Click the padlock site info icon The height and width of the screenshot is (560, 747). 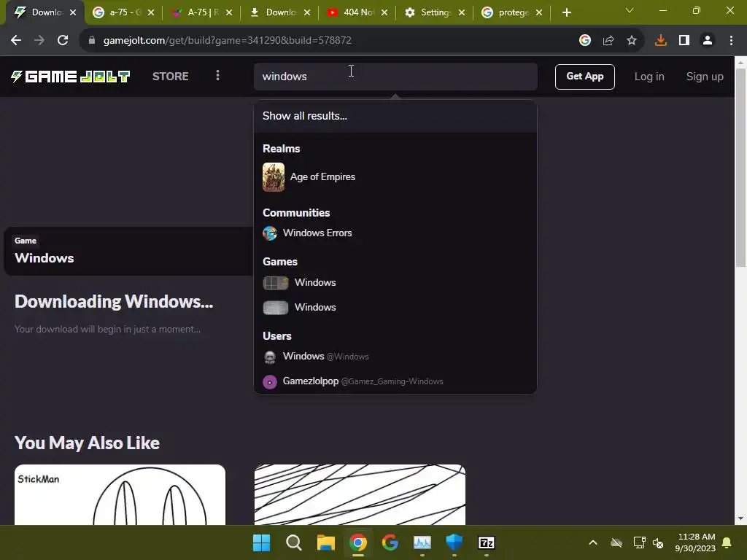92,41
